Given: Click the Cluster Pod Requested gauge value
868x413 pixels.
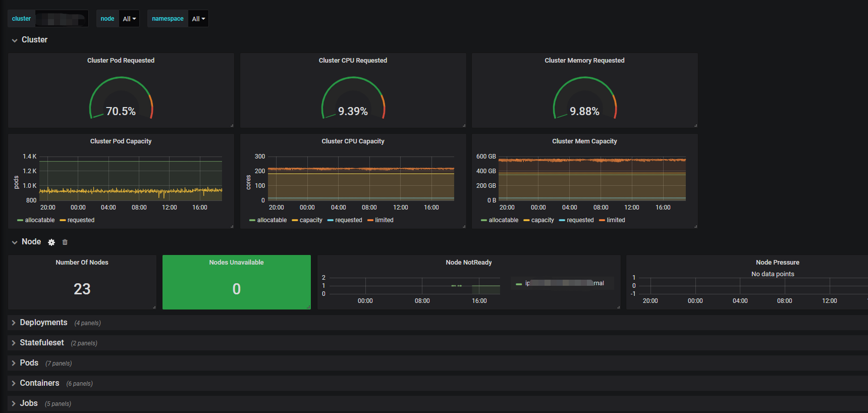Looking at the screenshot, I should coord(121,112).
